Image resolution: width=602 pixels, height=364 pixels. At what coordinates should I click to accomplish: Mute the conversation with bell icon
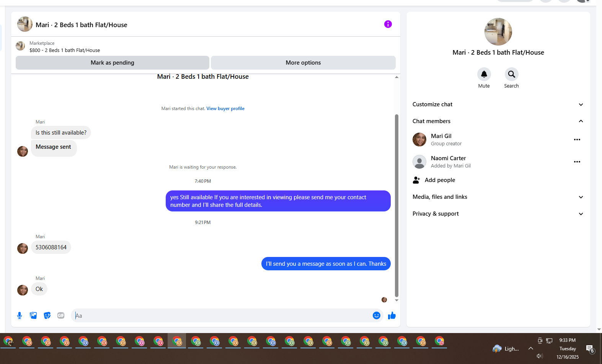click(484, 74)
